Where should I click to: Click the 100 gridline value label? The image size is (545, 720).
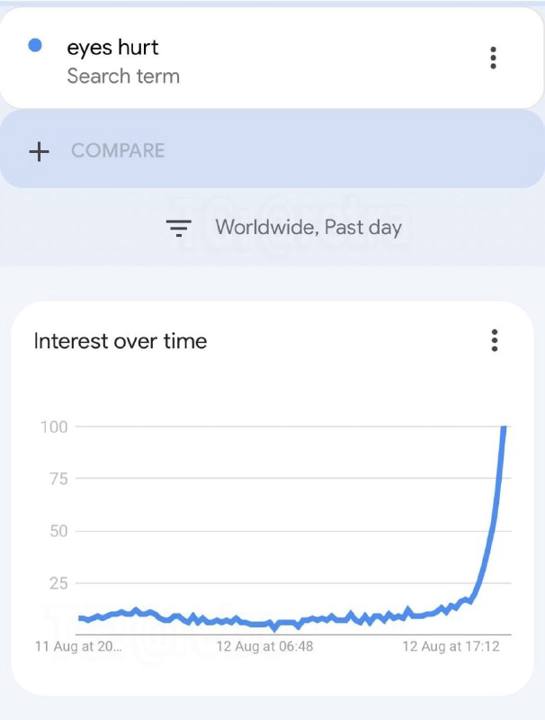pyautogui.click(x=54, y=427)
